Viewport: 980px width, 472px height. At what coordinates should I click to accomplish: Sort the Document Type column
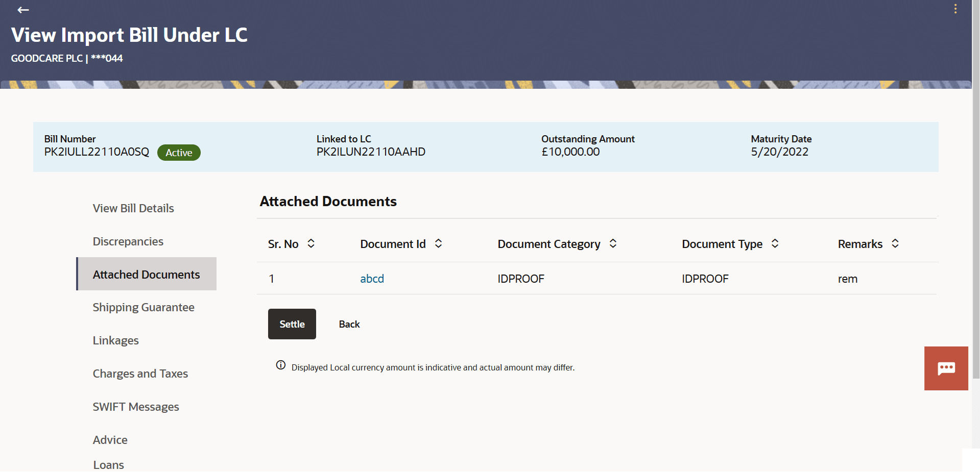click(775, 244)
